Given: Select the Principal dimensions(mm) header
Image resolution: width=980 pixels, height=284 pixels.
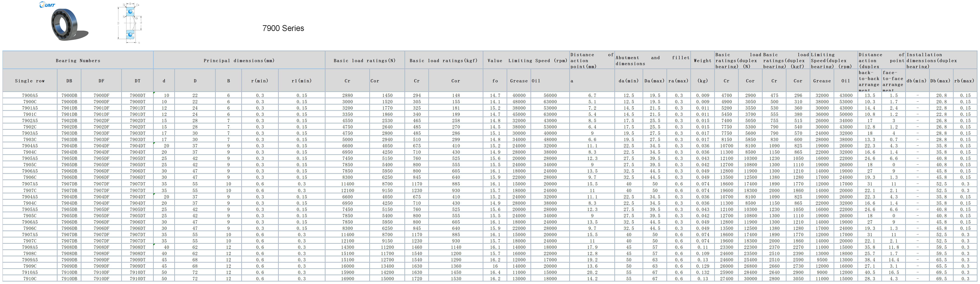Looking at the screenshot, I should tap(239, 60).
